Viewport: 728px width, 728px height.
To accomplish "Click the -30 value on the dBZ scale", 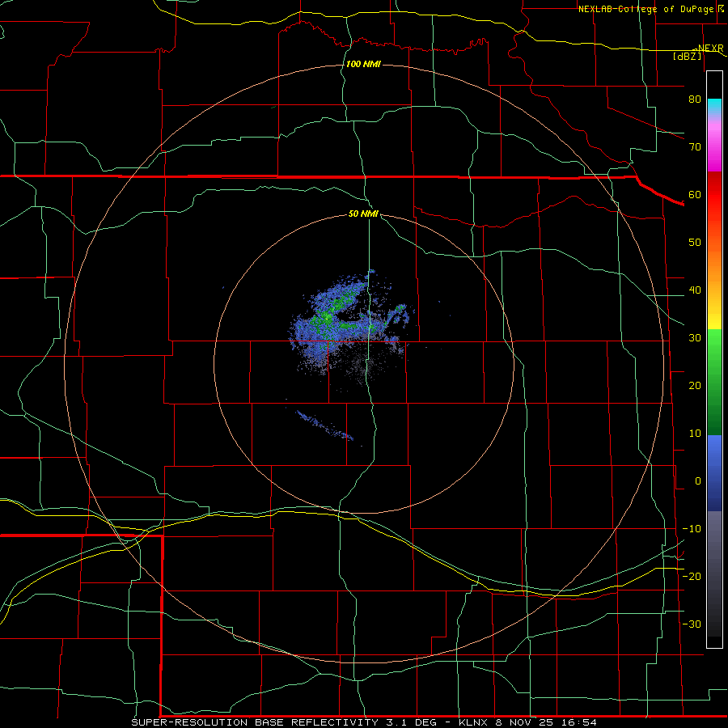I will pos(692,624).
